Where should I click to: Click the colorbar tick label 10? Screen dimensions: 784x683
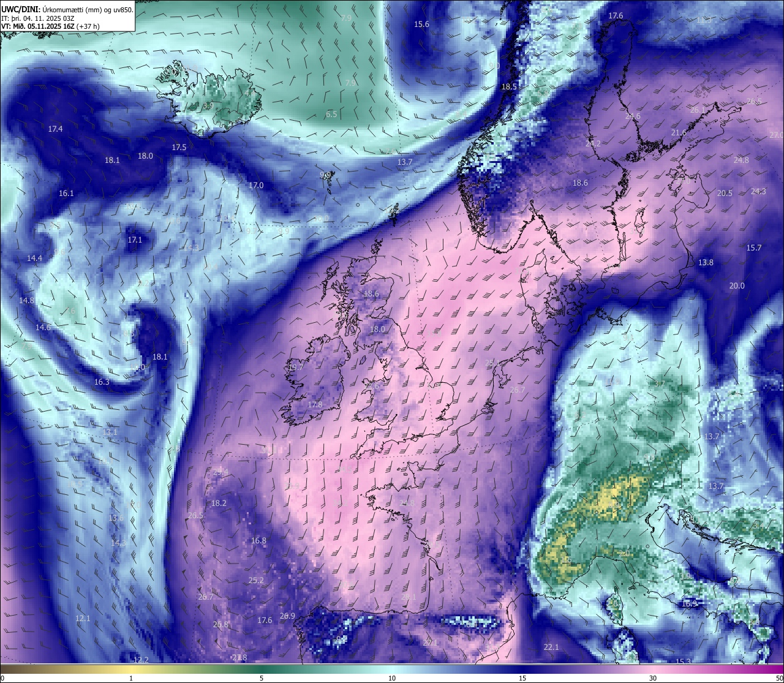click(392, 677)
